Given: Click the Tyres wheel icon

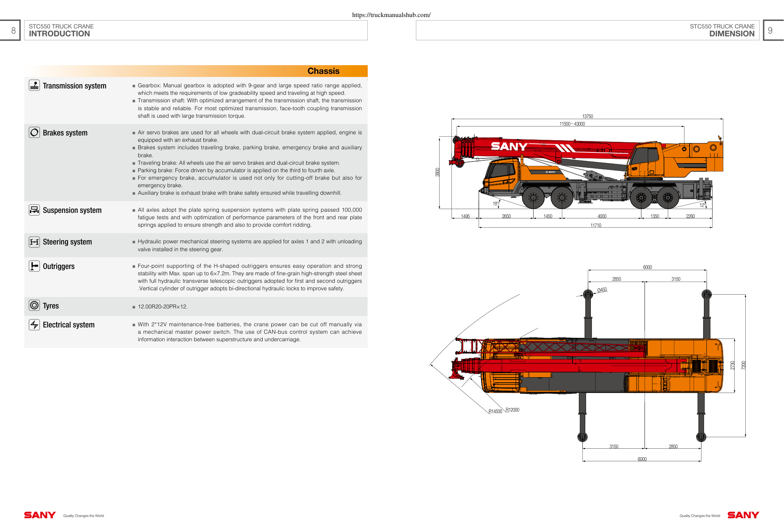Looking at the screenshot, I should (x=34, y=305).
